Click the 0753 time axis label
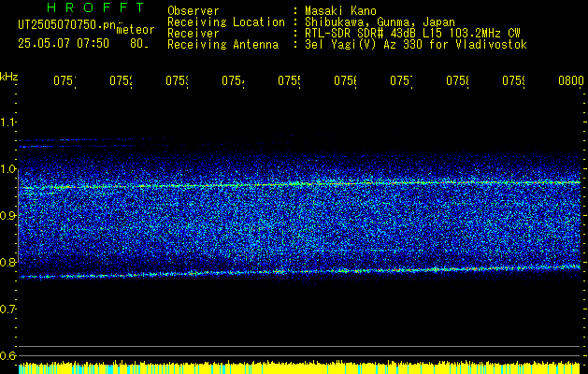Viewport: 588px width, 374px height. click(x=177, y=80)
